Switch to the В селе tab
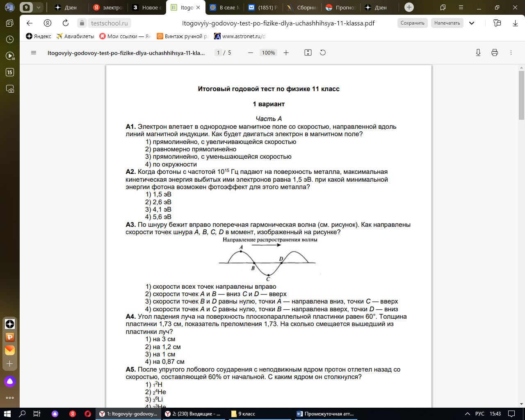 [x=224, y=7]
